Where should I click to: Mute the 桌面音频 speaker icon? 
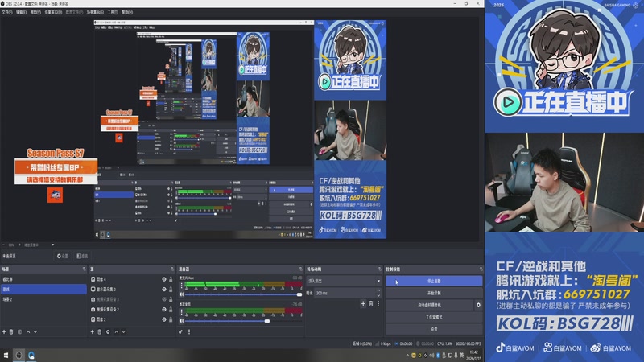tap(182, 320)
